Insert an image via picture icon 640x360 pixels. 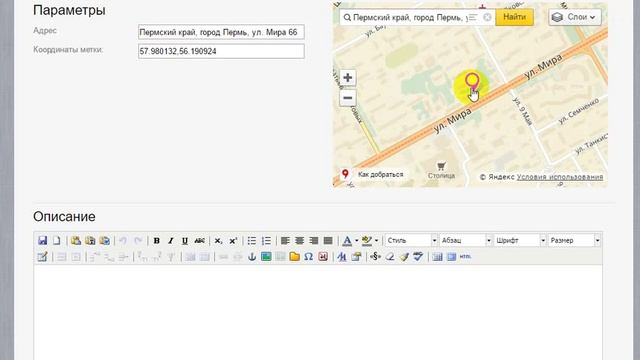[x=266, y=257]
